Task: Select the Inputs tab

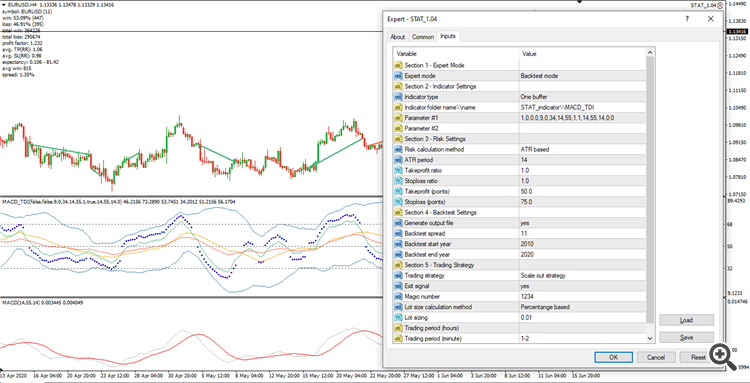Action: coord(448,36)
